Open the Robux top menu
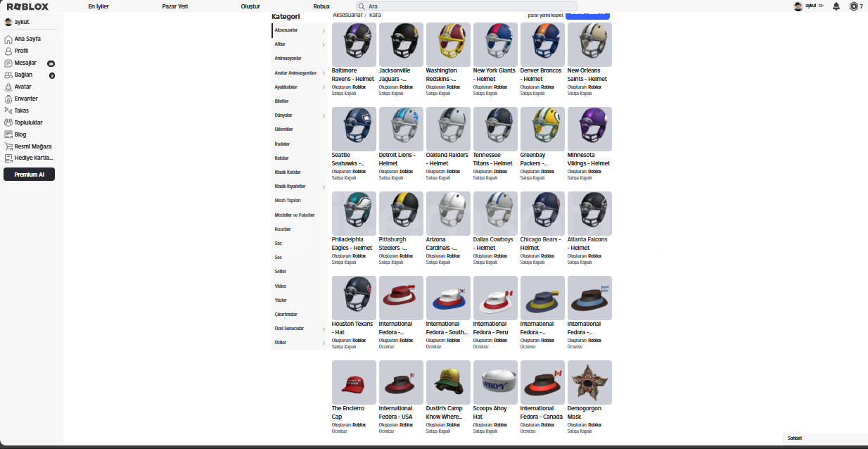Viewport: 868px width, 449px height. tap(321, 6)
